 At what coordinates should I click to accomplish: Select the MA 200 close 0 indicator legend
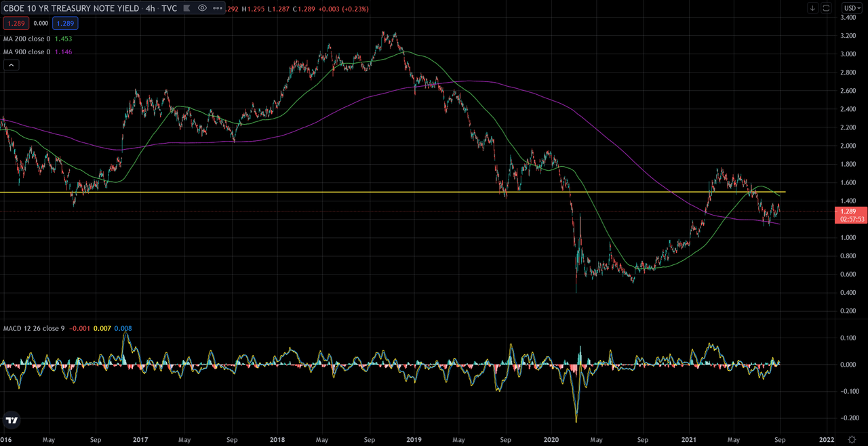tap(26, 40)
